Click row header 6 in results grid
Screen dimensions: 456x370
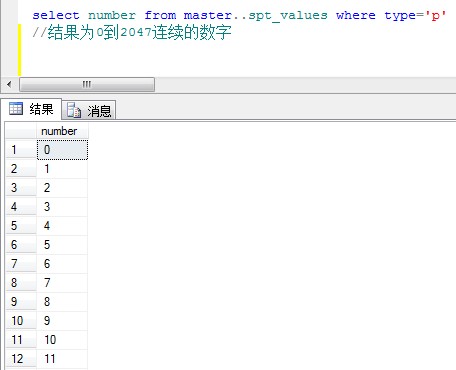click(x=21, y=245)
